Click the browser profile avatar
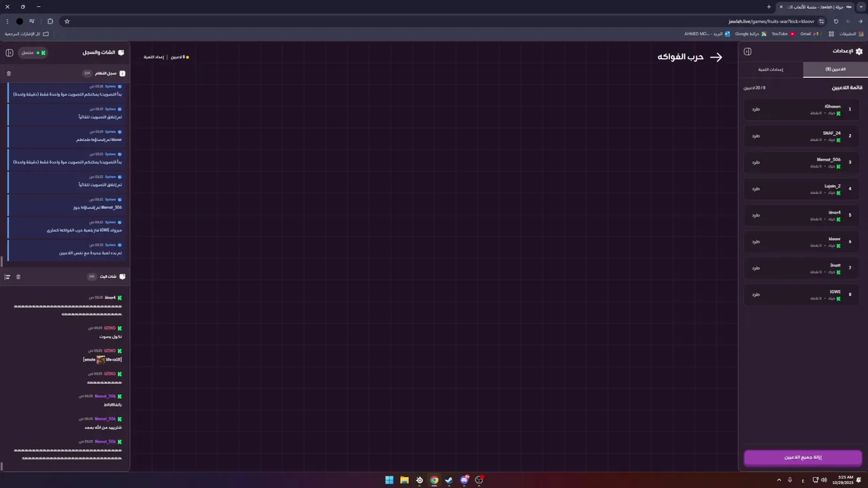The image size is (868, 488). click(x=20, y=21)
